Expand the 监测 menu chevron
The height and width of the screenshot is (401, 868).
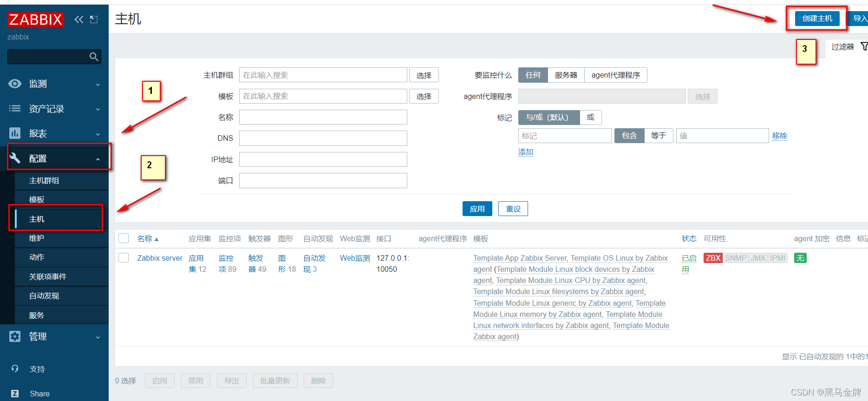pos(98,85)
